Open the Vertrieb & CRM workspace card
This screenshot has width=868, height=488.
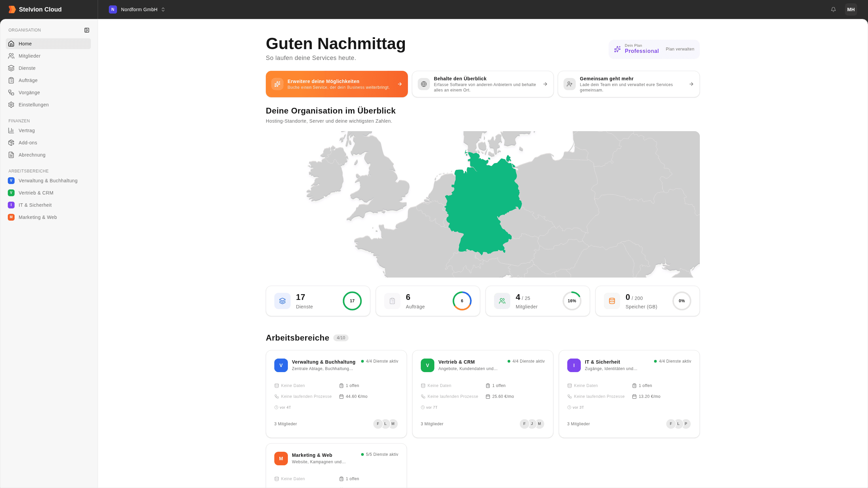pos(483,394)
